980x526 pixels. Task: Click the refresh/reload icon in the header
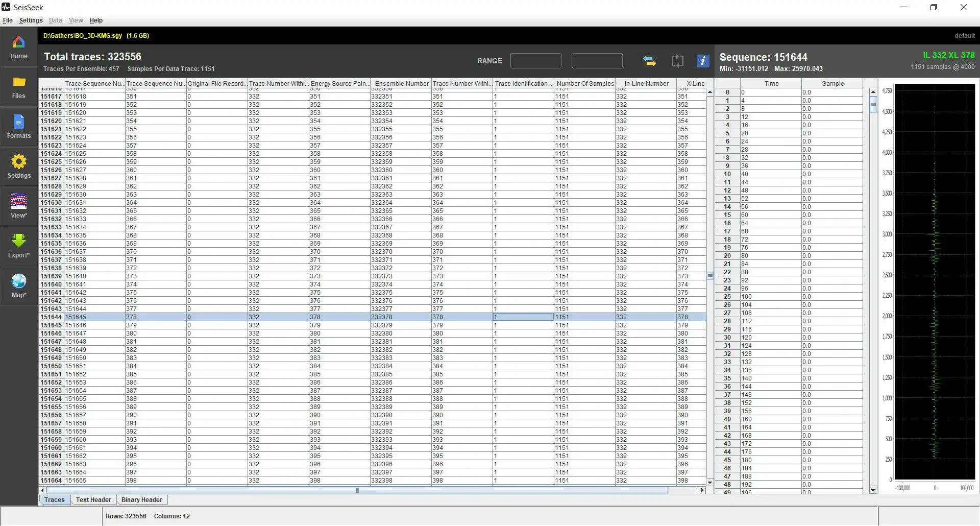pos(677,61)
